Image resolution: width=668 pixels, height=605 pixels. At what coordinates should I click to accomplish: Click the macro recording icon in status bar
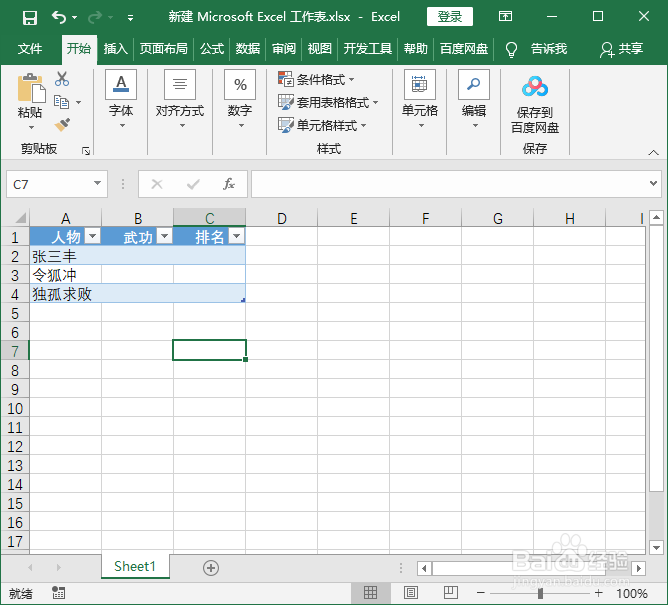[x=58, y=593]
